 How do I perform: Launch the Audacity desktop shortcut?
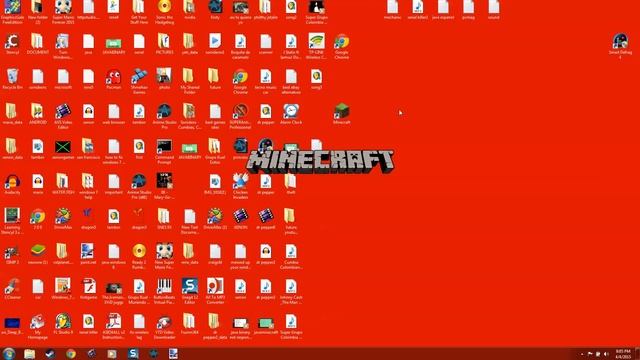click(x=12, y=184)
